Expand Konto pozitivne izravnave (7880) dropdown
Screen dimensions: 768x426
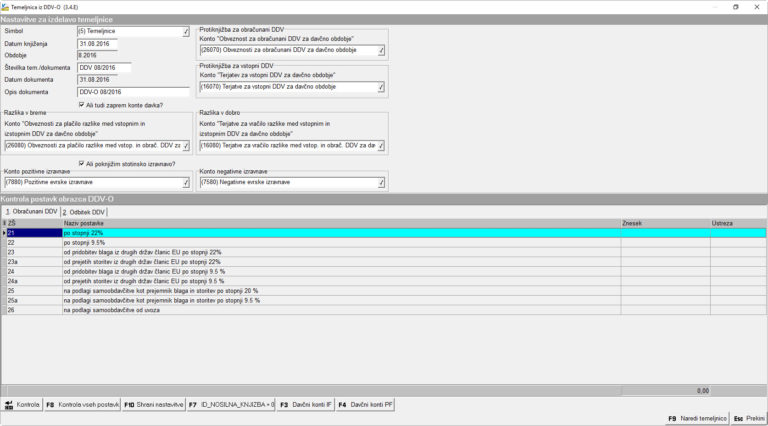[186, 183]
